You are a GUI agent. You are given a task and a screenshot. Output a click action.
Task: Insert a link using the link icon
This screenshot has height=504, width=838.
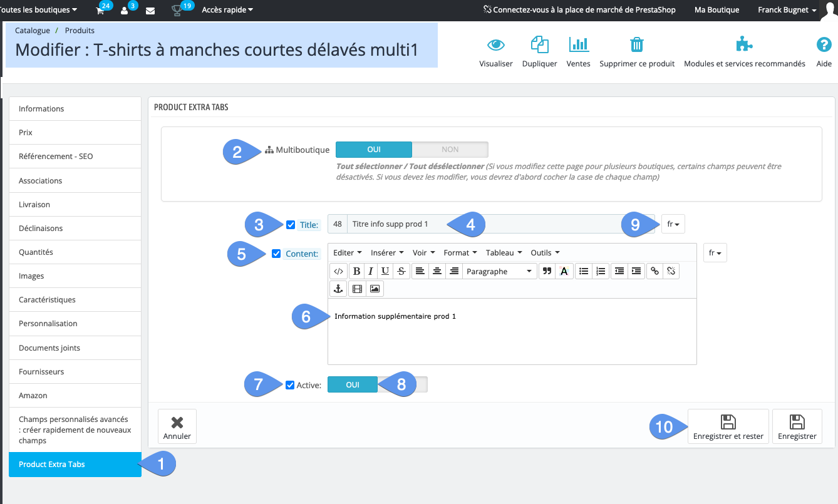tap(655, 270)
